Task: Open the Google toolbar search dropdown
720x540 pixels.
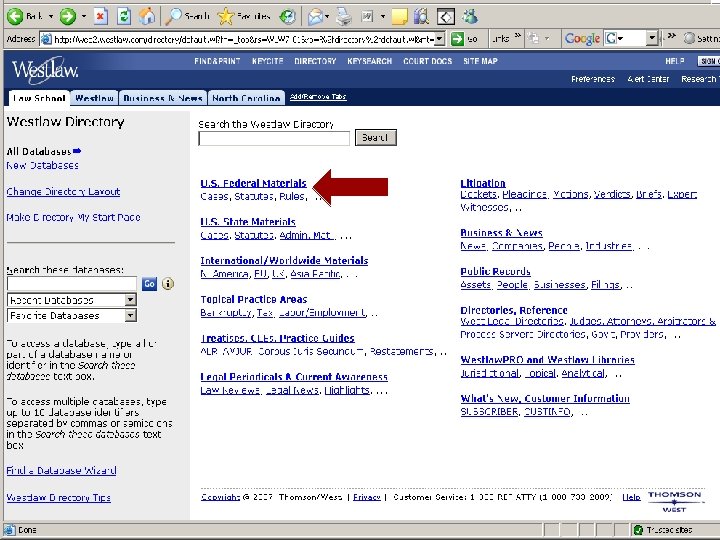Action: (x=652, y=39)
